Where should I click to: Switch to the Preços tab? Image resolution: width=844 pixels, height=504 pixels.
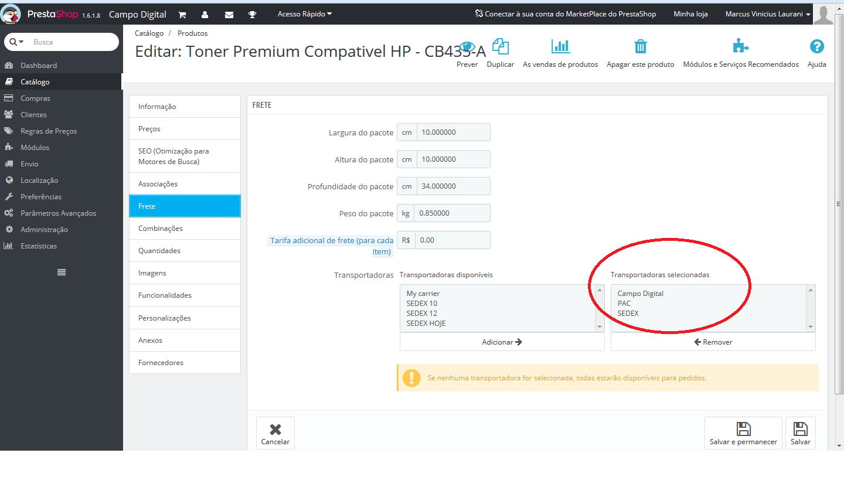(185, 129)
